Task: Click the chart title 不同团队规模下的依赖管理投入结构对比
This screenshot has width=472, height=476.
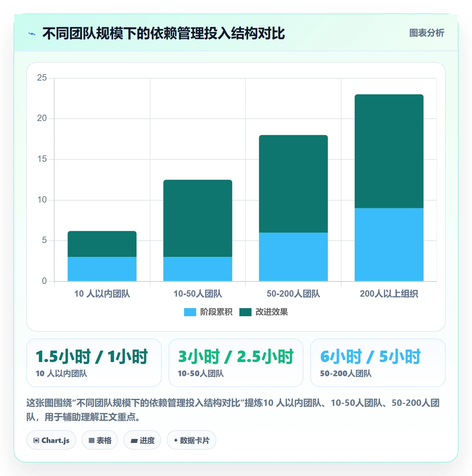Action: pos(164,33)
